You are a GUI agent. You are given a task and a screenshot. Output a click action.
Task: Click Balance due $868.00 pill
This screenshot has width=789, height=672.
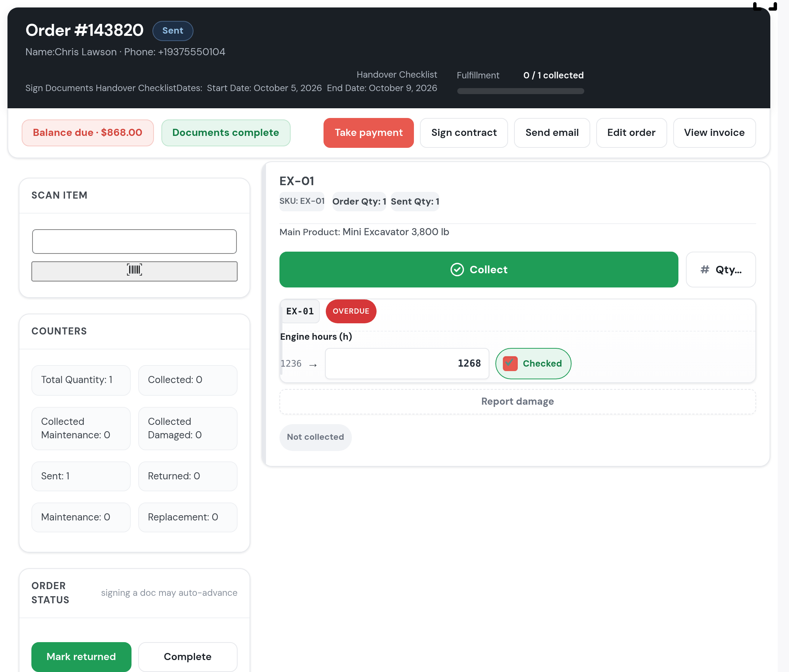point(87,133)
